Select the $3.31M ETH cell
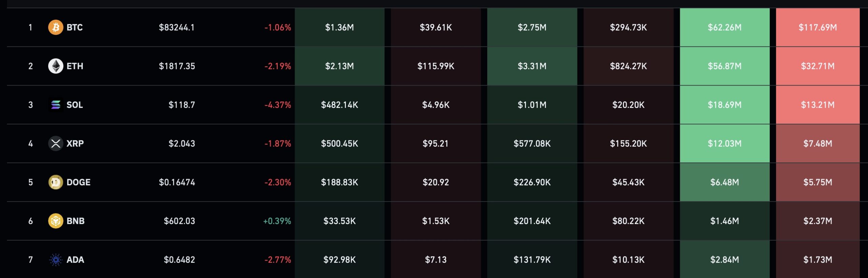 pos(532,66)
